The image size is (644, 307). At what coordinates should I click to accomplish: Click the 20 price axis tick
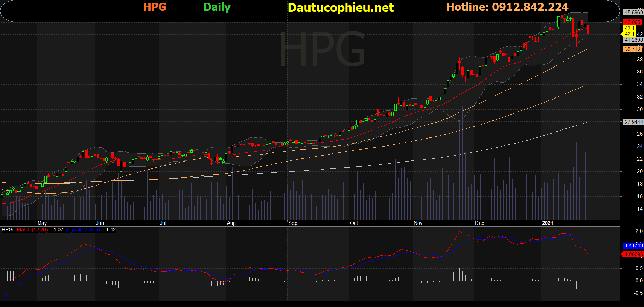[639, 171]
